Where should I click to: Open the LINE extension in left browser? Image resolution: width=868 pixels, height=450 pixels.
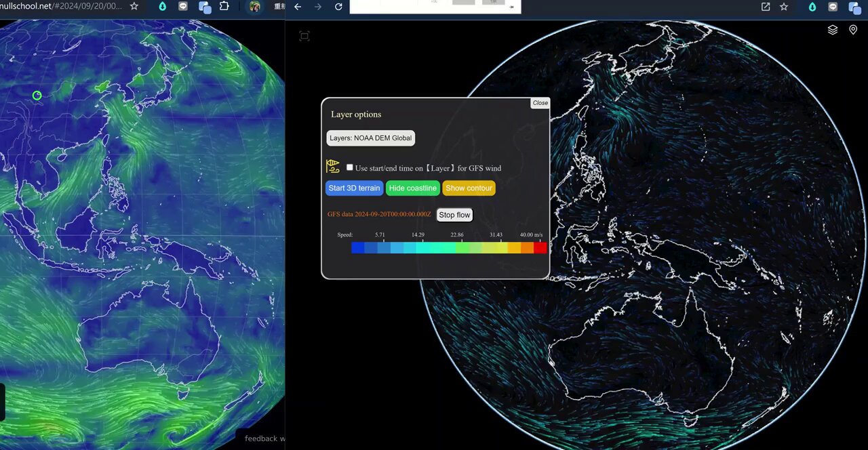tap(183, 6)
